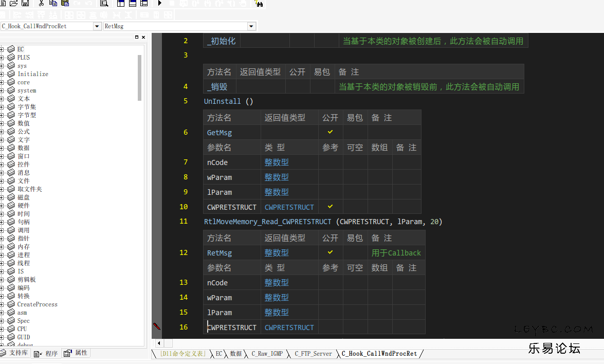Toggle the 易包 cell on the RetMsg row
The width and height of the screenshot is (604, 364).
[x=355, y=252]
